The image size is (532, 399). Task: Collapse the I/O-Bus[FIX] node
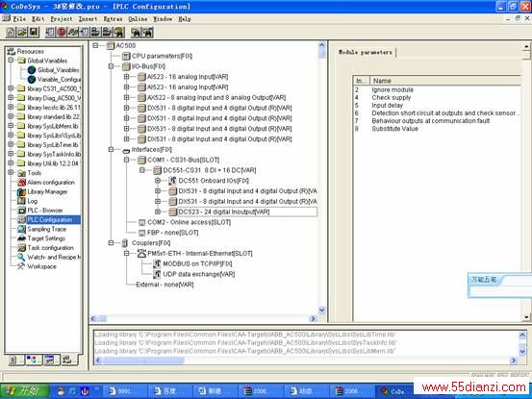pyautogui.click(x=111, y=66)
